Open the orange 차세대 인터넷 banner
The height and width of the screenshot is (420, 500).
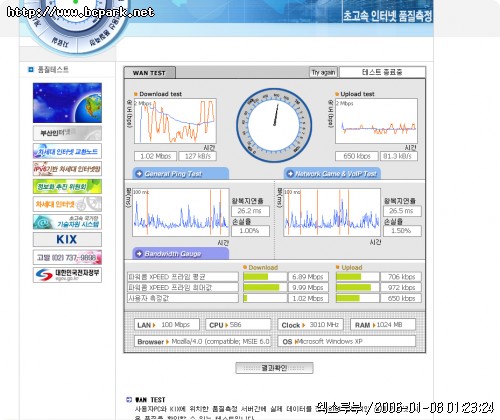click(x=67, y=204)
